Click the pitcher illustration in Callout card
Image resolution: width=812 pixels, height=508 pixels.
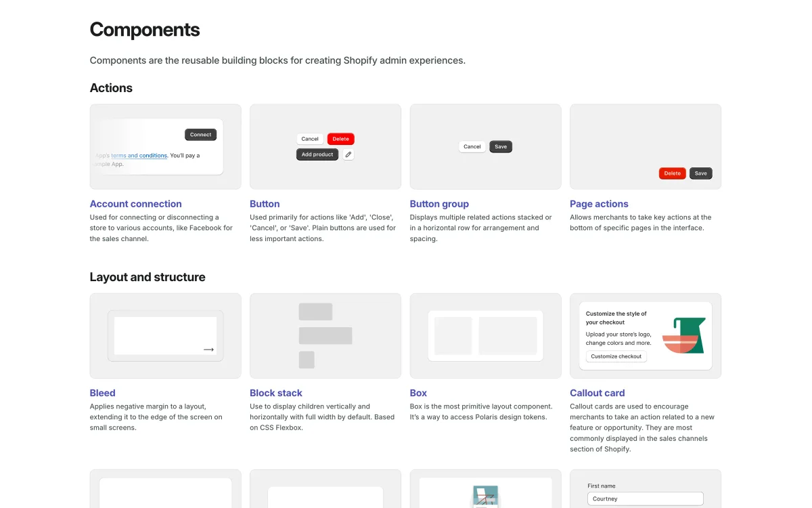[683, 335]
